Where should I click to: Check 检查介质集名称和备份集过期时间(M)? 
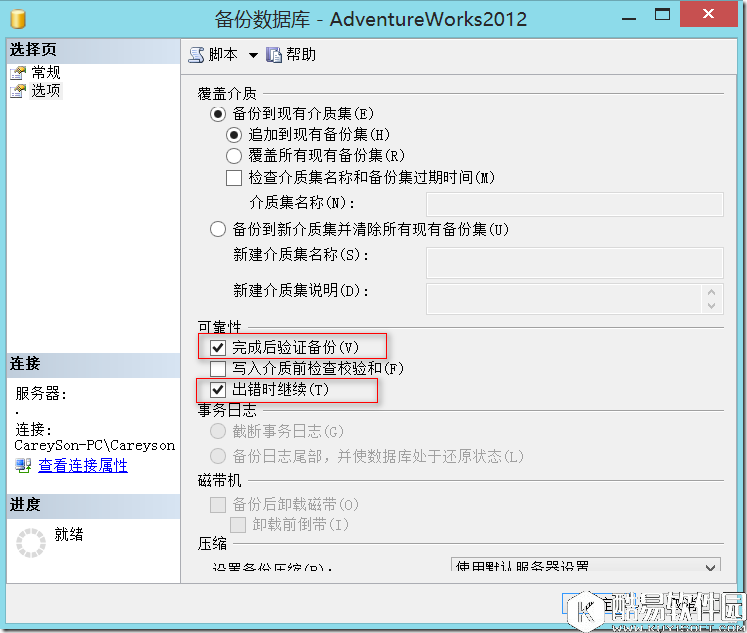[x=234, y=178]
